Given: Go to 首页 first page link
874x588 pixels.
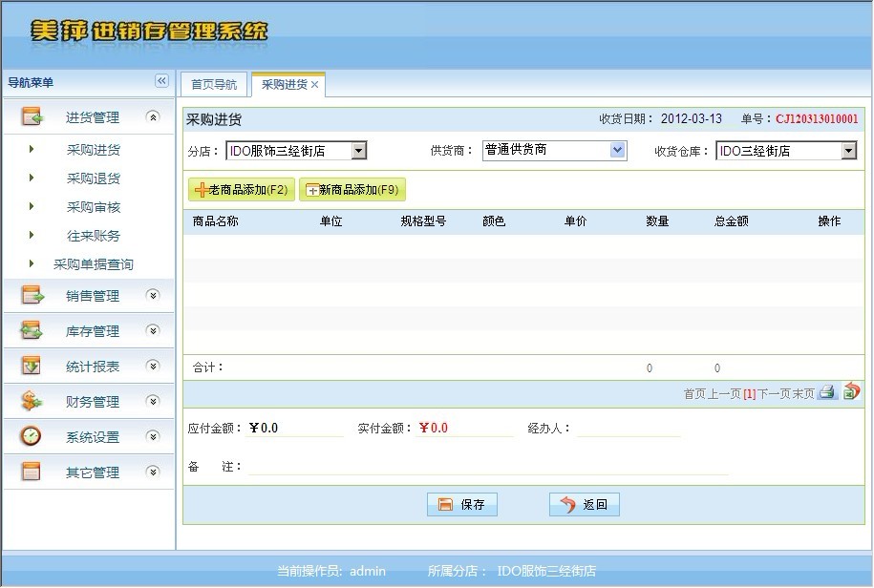Looking at the screenshot, I should click(x=694, y=394).
